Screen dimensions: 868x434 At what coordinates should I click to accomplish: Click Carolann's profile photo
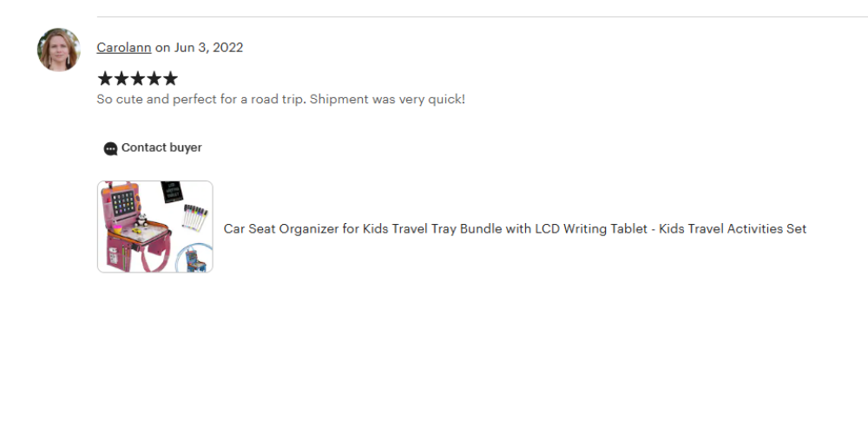pos(59,49)
